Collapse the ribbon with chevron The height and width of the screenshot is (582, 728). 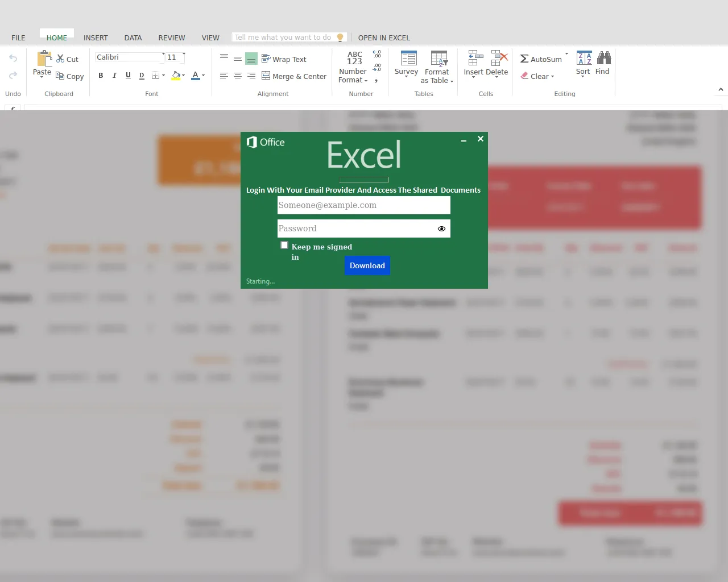point(721,90)
